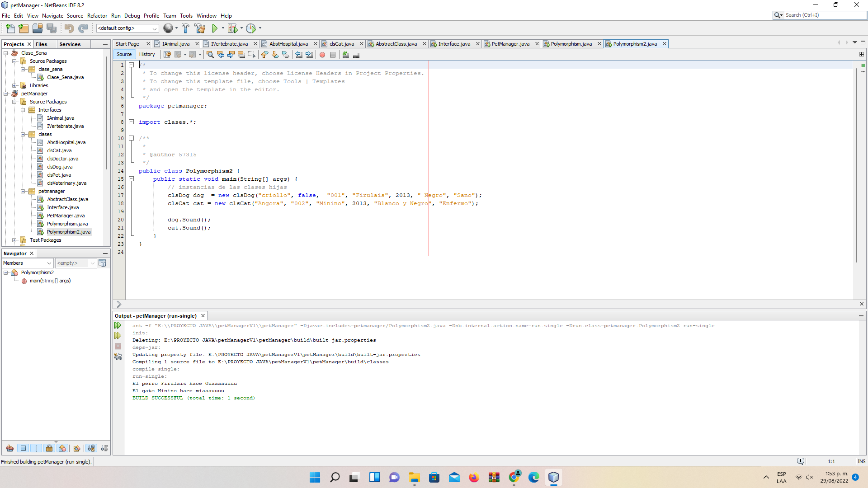Image resolution: width=868 pixels, height=488 pixels.
Task: Create a new project
Action: click(x=23, y=28)
